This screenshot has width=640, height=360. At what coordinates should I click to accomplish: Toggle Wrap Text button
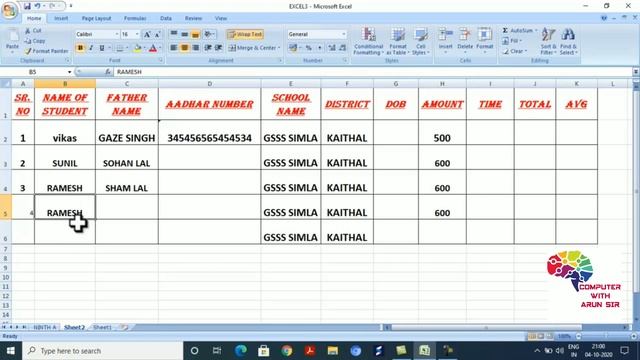pos(245,34)
